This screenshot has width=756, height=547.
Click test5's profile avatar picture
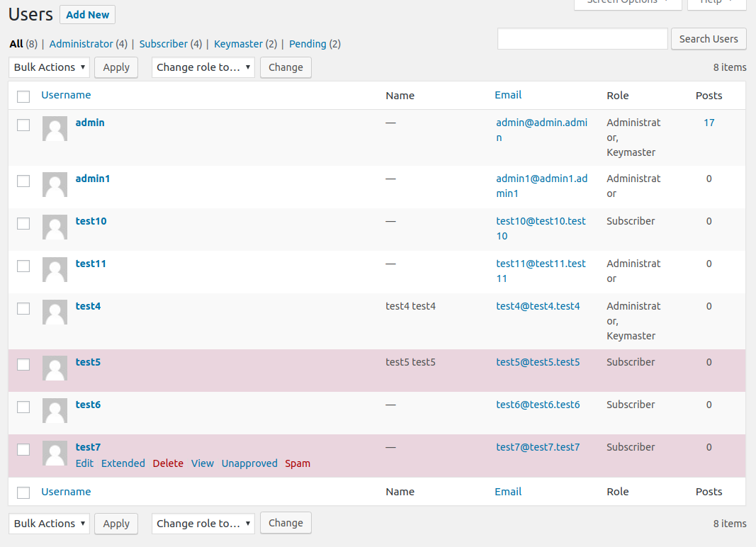[x=55, y=368]
